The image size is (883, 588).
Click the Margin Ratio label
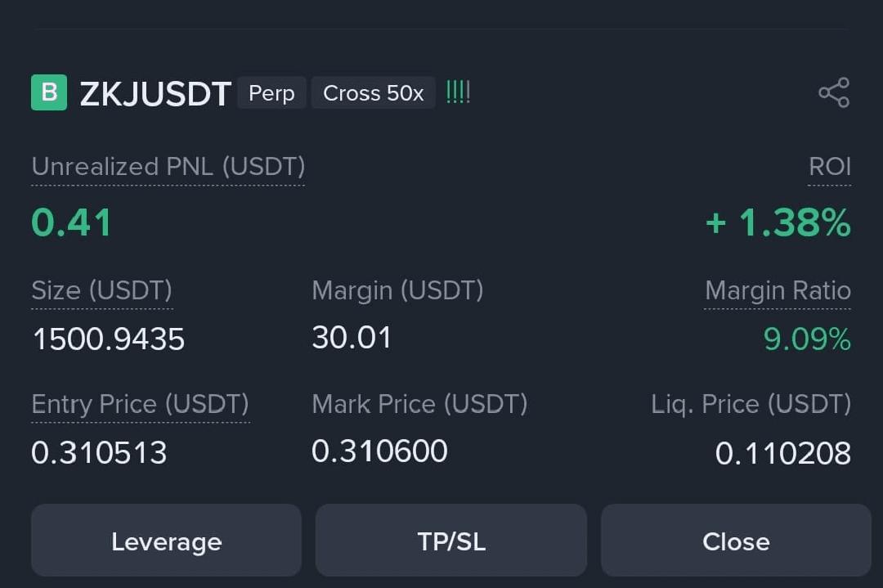click(x=778, y=290)
